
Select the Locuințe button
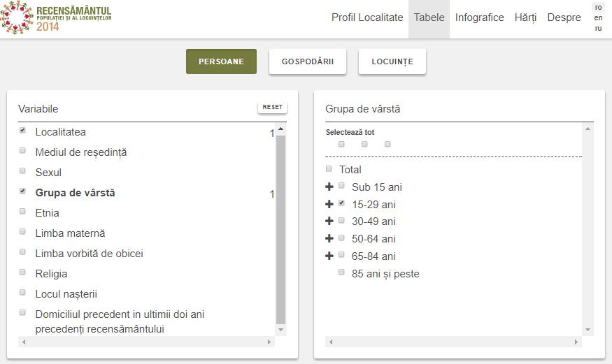[x=392, y=61]
